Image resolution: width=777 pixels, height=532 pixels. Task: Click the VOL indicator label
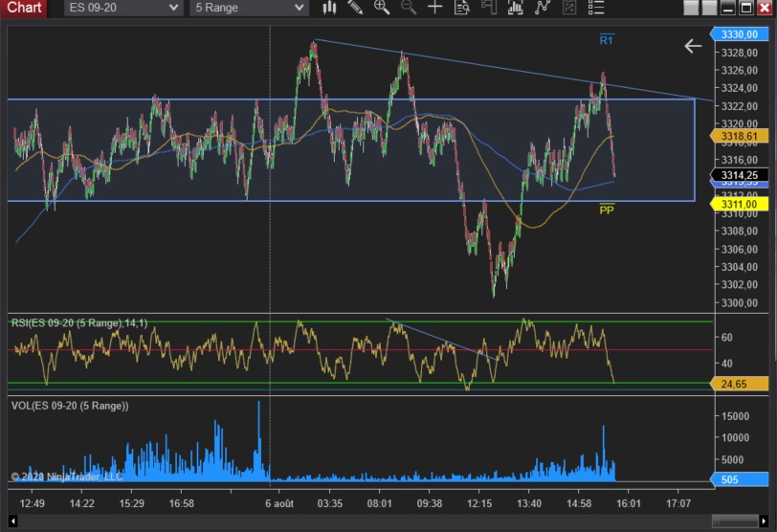tap(69, 406)
